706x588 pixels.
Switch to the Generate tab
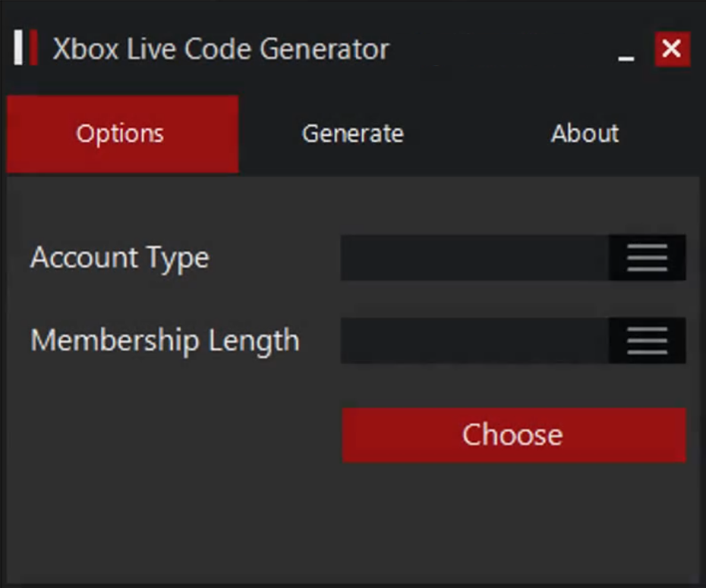[x=352, y=134]
